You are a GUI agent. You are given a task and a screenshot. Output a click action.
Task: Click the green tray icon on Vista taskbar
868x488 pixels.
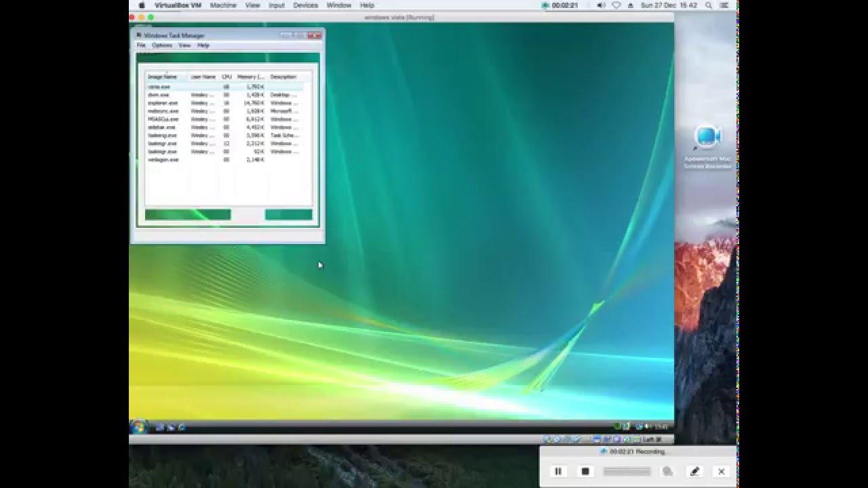click(x=618, y=426)
